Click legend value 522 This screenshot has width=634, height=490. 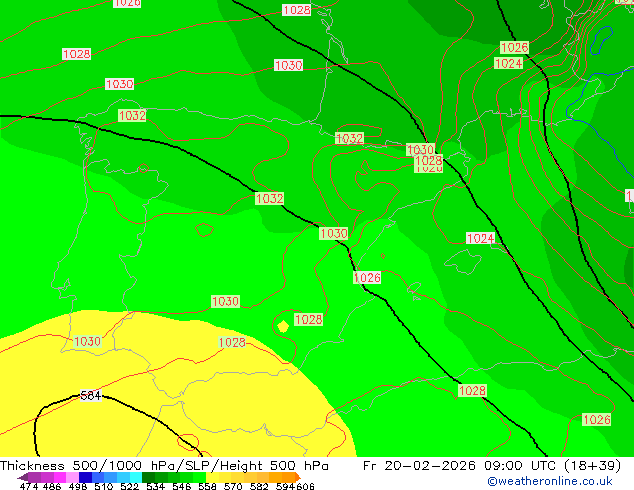pyautogui.click(x=129, y=486)
